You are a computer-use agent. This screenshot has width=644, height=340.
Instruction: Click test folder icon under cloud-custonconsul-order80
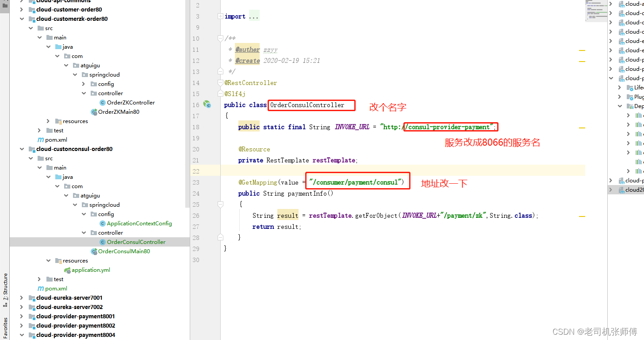click(50, 279)
